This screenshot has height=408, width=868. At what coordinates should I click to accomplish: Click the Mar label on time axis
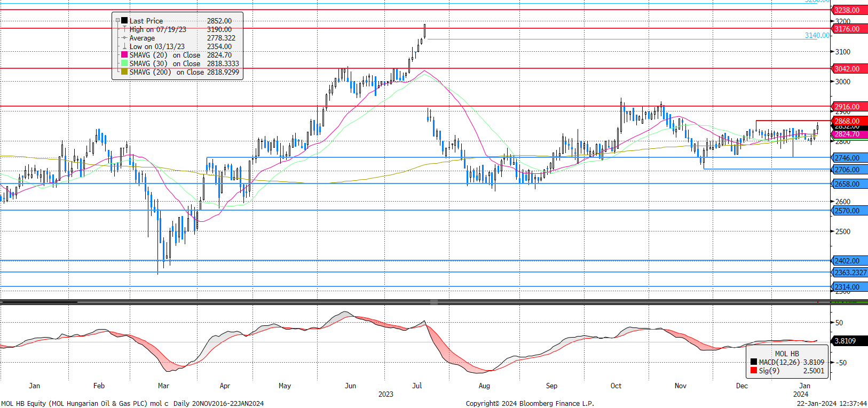(x=163, y=386)
